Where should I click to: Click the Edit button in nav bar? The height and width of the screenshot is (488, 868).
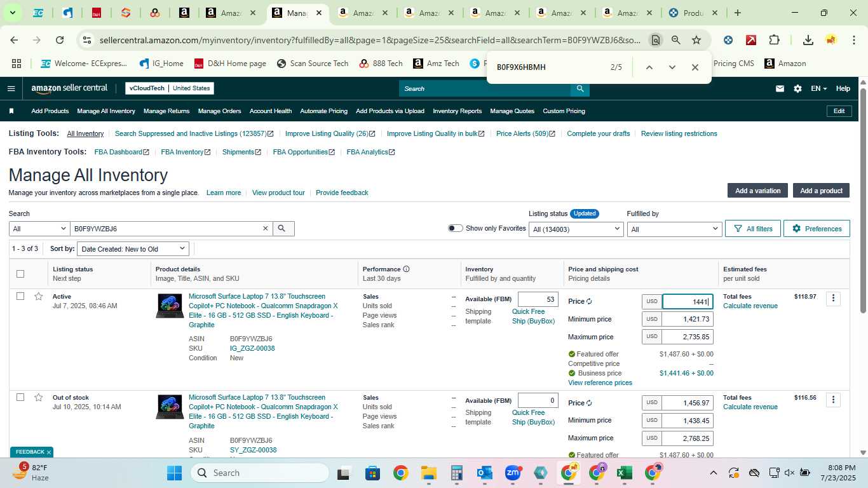pyautogui.click(x=839, y=111)
